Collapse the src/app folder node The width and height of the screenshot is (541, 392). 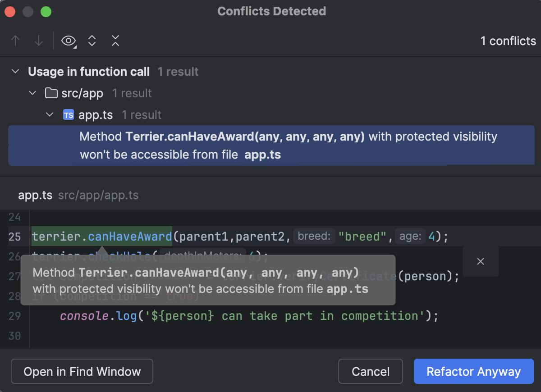[x=32, y=93]
